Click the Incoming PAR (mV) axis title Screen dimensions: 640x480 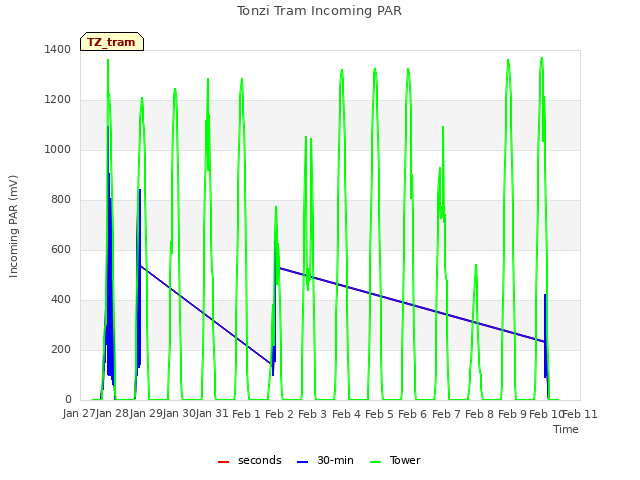tap(13, 226)
